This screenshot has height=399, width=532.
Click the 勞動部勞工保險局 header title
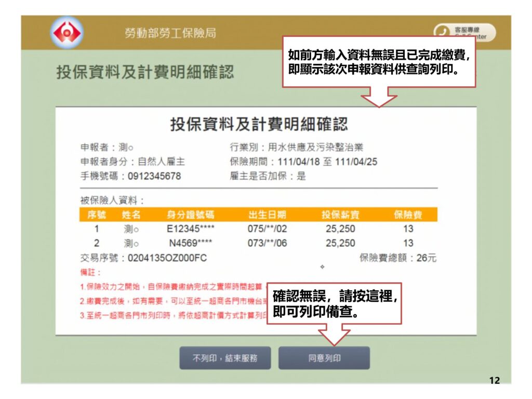coord(170,34)
